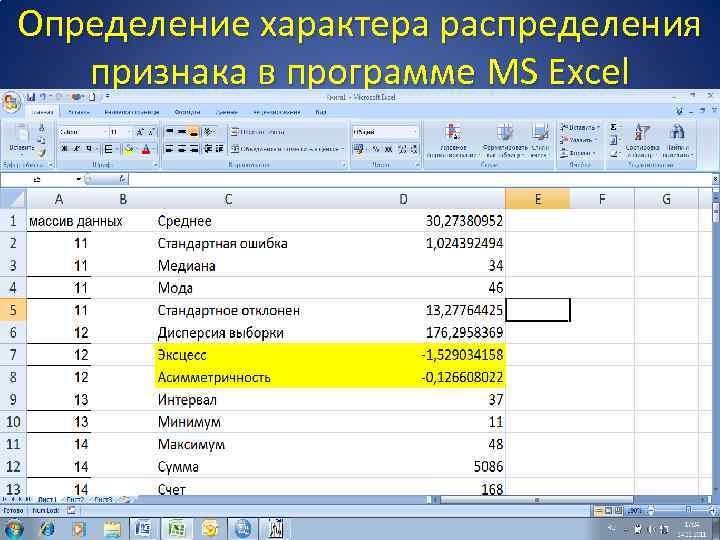The width and height of the screenshot is (720, 540).
Task: Select the highlighted bottom align button
Action: click(x=194, y=132)
